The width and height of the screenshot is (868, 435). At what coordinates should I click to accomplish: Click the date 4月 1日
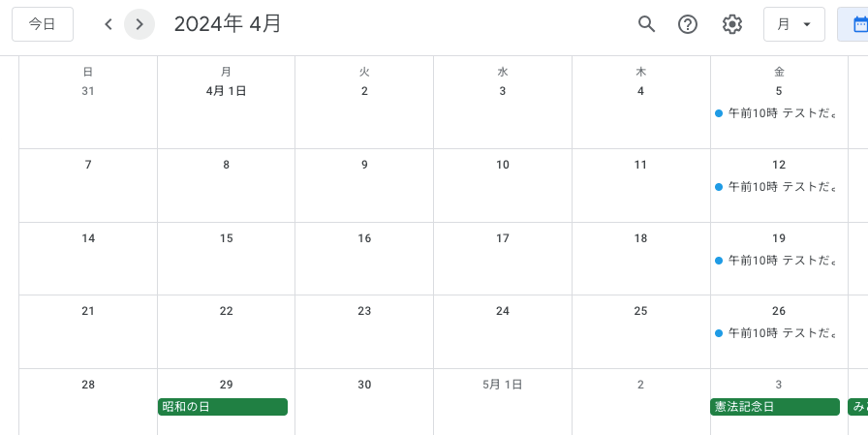point(227,91)
